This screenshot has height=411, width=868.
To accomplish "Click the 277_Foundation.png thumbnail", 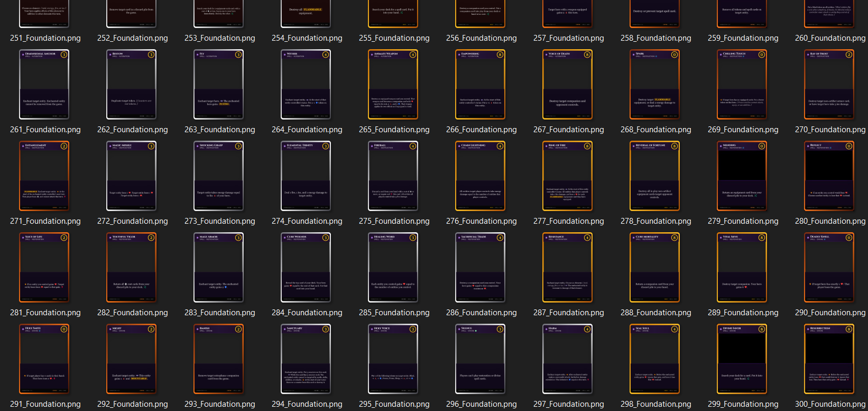I will tap(568, 176).
